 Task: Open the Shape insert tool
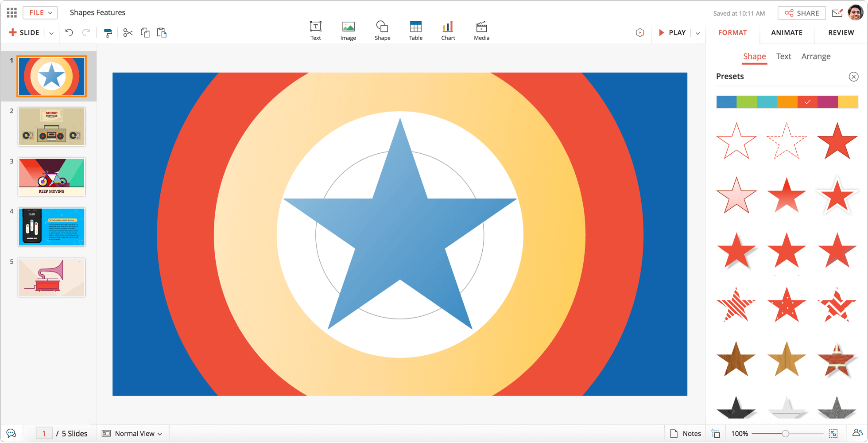pos(382,31)
